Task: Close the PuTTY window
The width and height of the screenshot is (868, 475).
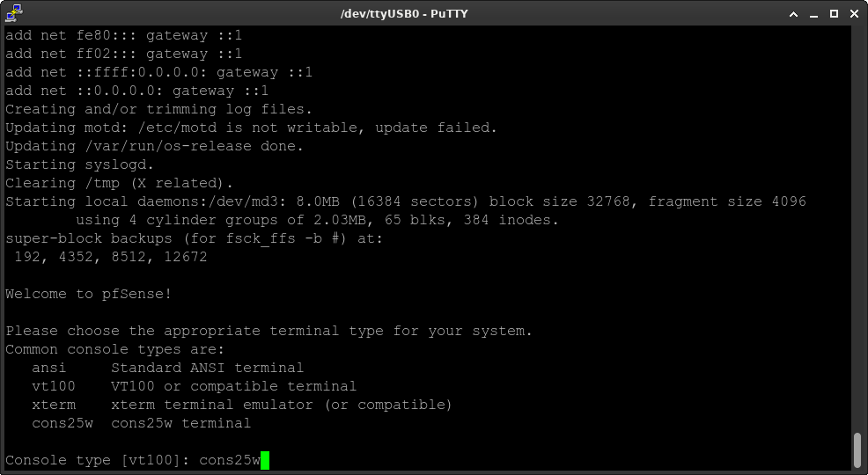Action: coord(854,14)
